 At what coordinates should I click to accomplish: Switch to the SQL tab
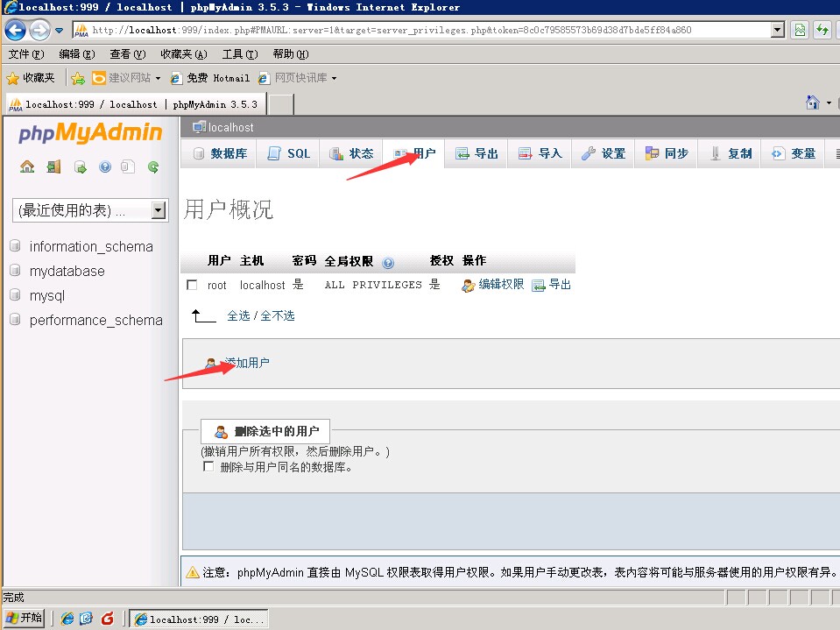tap(288, 153)
